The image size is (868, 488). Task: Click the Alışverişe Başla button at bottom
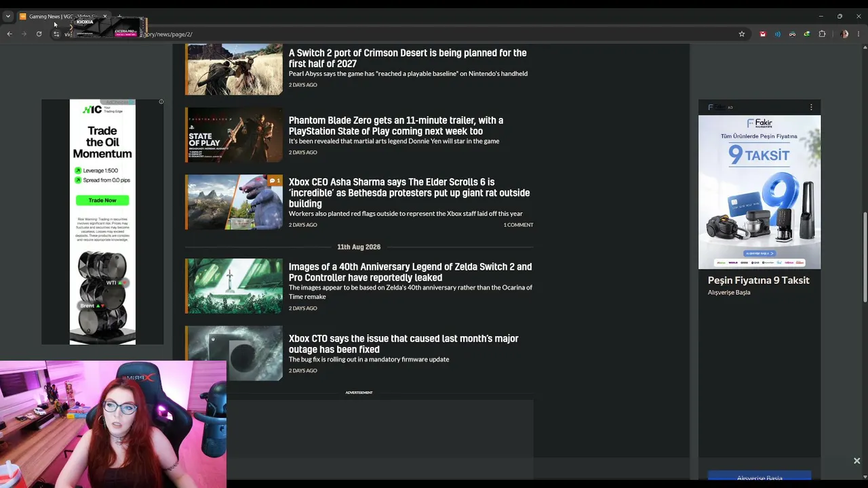[759, 477]
